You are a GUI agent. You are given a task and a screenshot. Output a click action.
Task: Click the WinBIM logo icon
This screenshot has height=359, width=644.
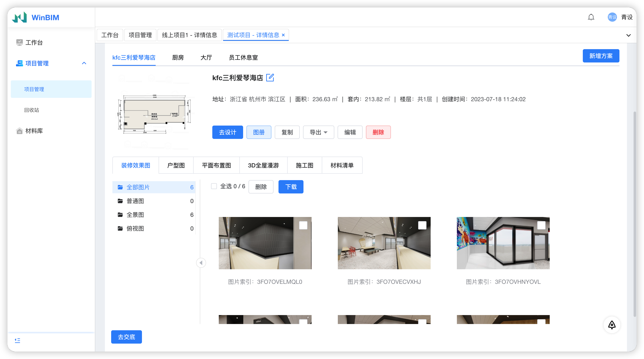pos(20,17)
